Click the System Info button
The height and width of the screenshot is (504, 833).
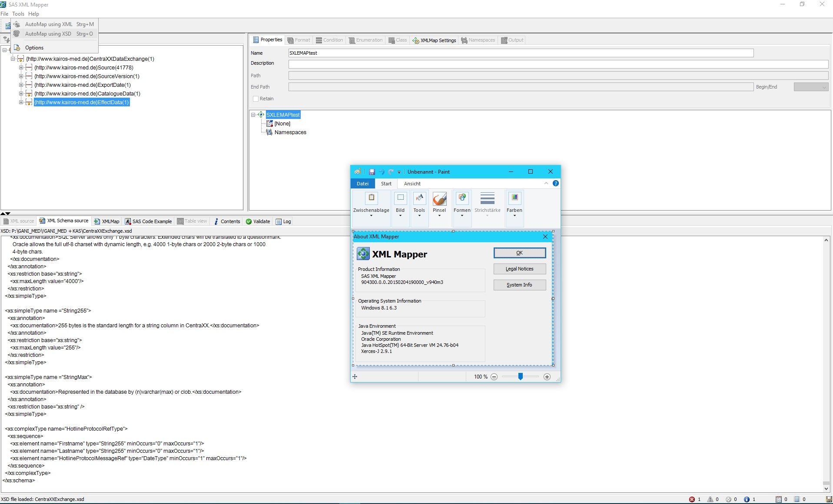[x=519, y=285]
